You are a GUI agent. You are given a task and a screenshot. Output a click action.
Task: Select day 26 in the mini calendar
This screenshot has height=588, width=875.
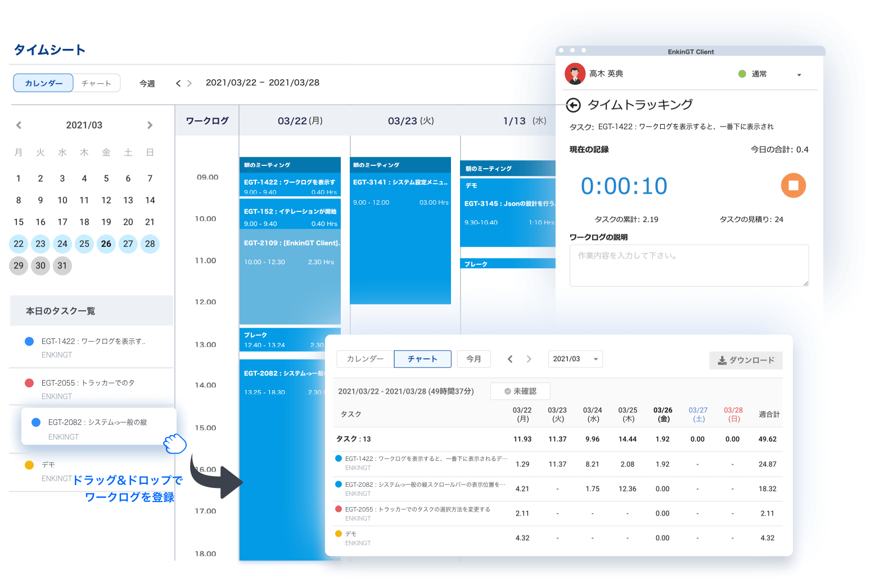coord(106,244)
